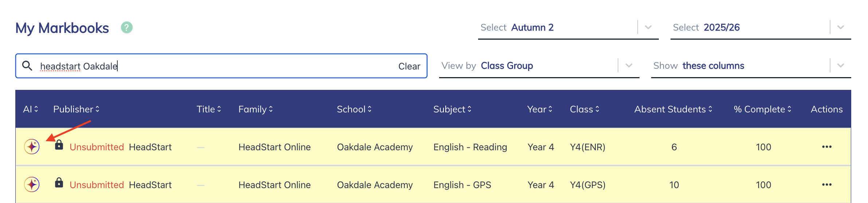This screenshot has height=203, width=868.
Task: Sort by the Subject column header
Action: 452,109
